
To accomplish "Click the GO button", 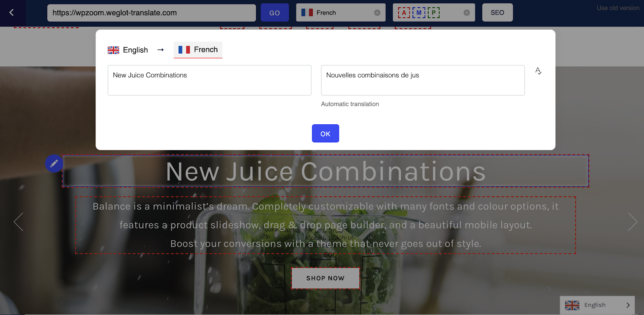I will coord(275,12).
